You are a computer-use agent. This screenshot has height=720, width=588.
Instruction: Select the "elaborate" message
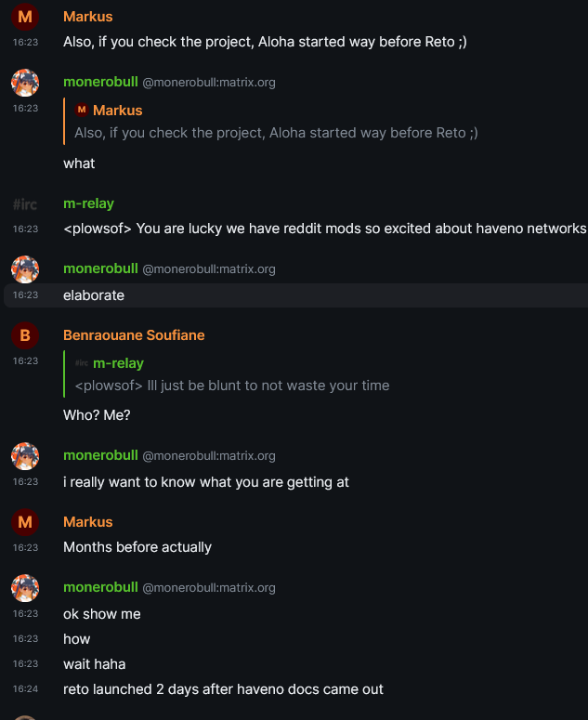click(x=94, y=295)
